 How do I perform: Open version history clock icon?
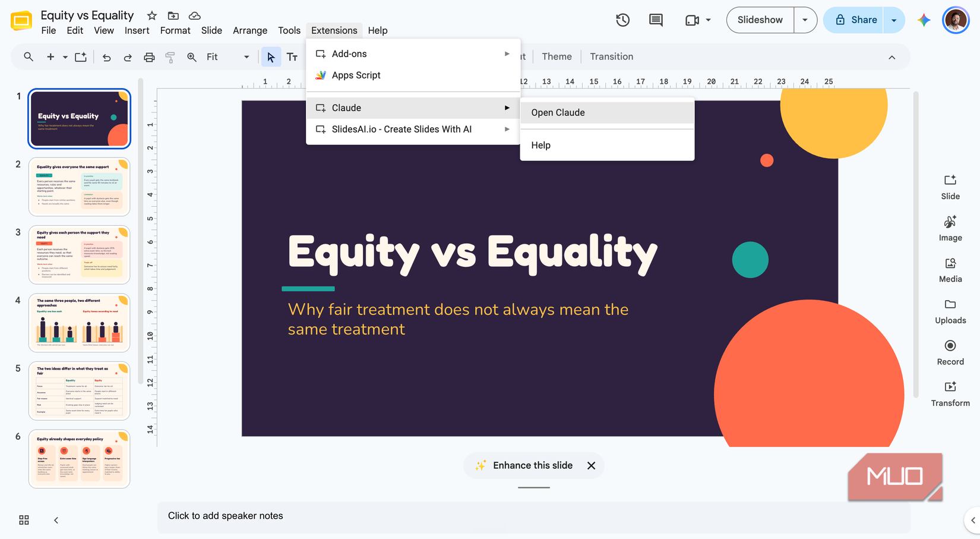click(622, 20)
